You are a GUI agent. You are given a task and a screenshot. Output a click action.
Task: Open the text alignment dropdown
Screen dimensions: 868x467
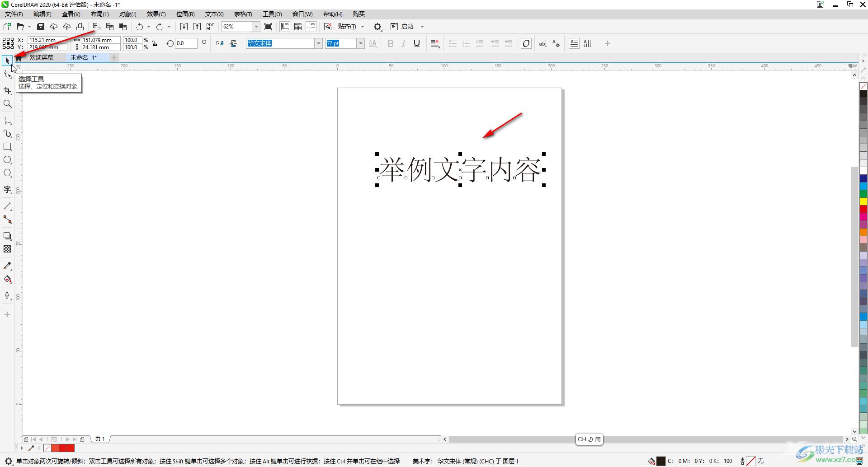pyautogui.click(x=435, y=43)
